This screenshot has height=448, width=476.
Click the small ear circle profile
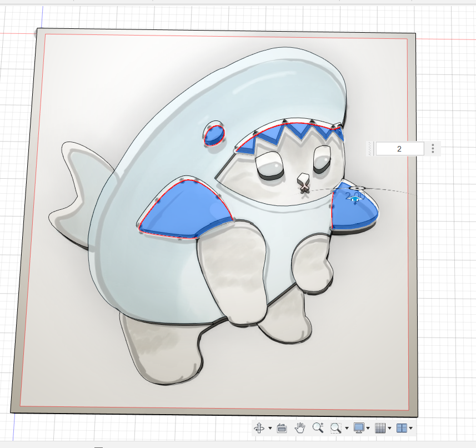click(214, 133)
